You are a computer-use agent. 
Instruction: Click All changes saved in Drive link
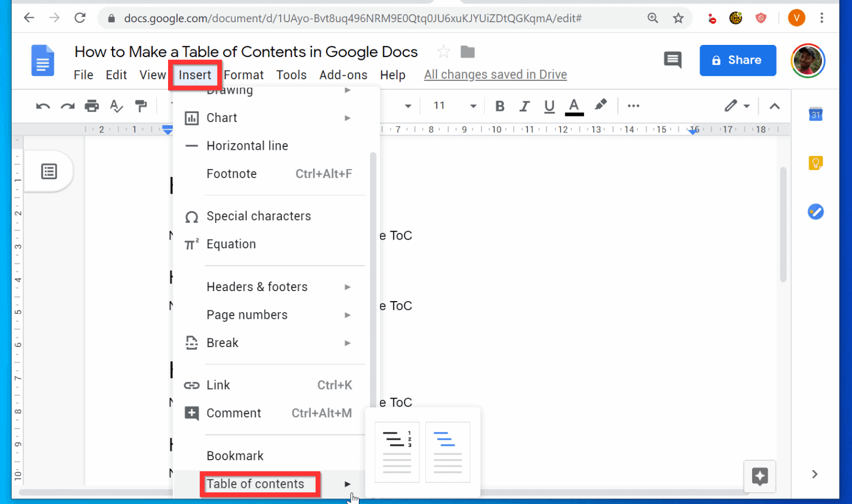tap(495, 75)
